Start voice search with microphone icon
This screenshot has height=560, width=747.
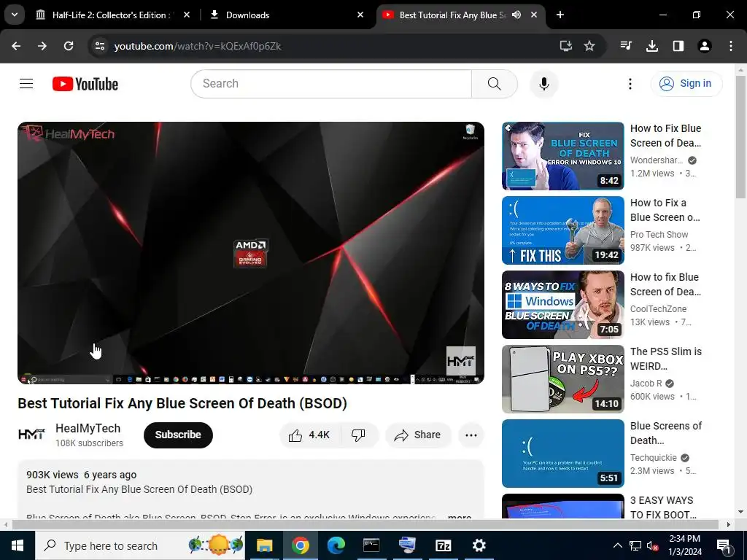pyautogui.click(x=543, y=84)
